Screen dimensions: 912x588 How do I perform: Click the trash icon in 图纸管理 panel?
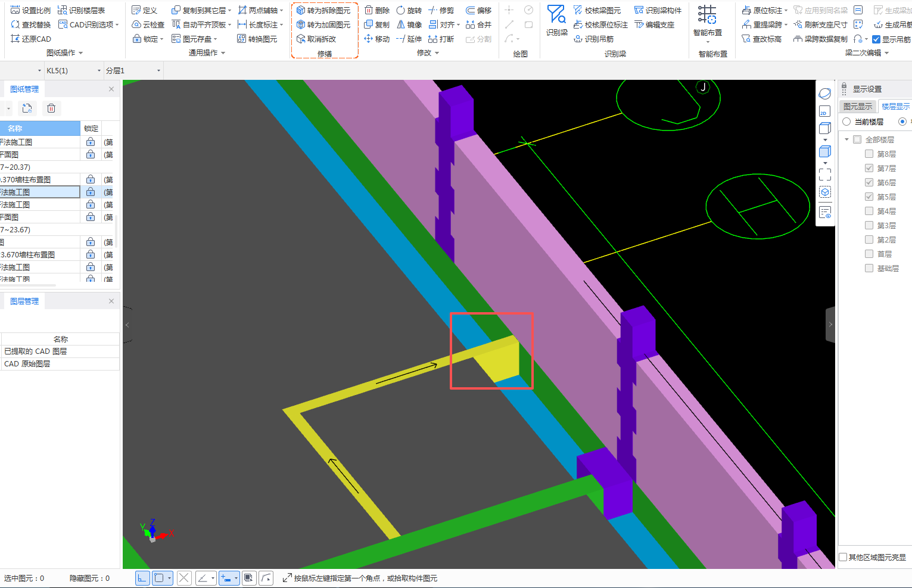51,108
